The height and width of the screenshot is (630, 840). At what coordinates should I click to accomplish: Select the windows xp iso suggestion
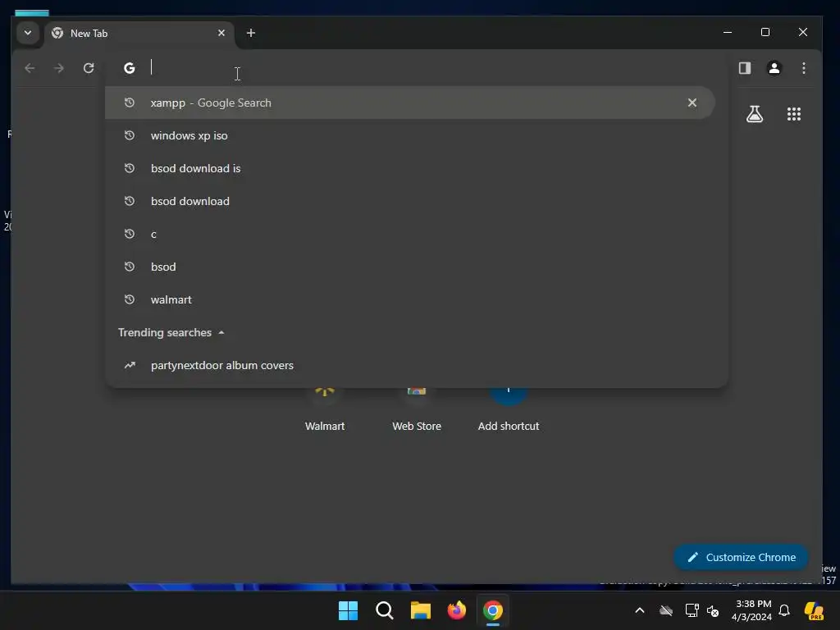(410, 135)
